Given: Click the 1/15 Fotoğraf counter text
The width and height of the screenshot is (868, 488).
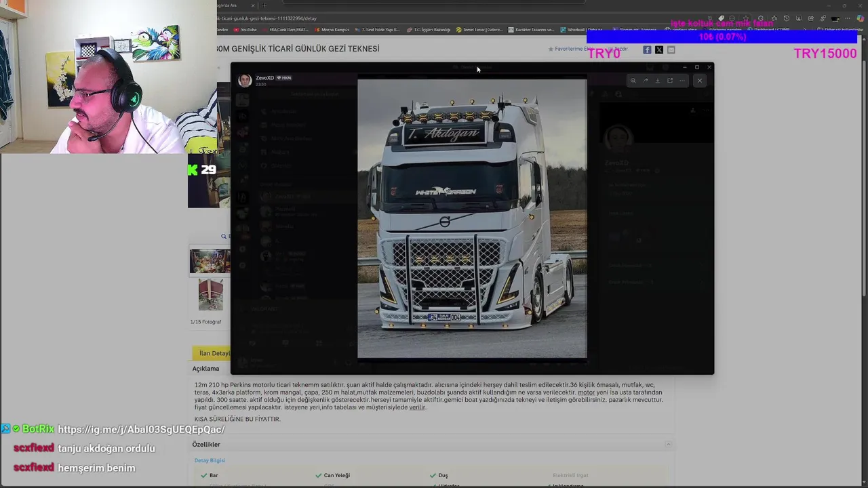Looking at the screenshot, I should pos(205,322).
